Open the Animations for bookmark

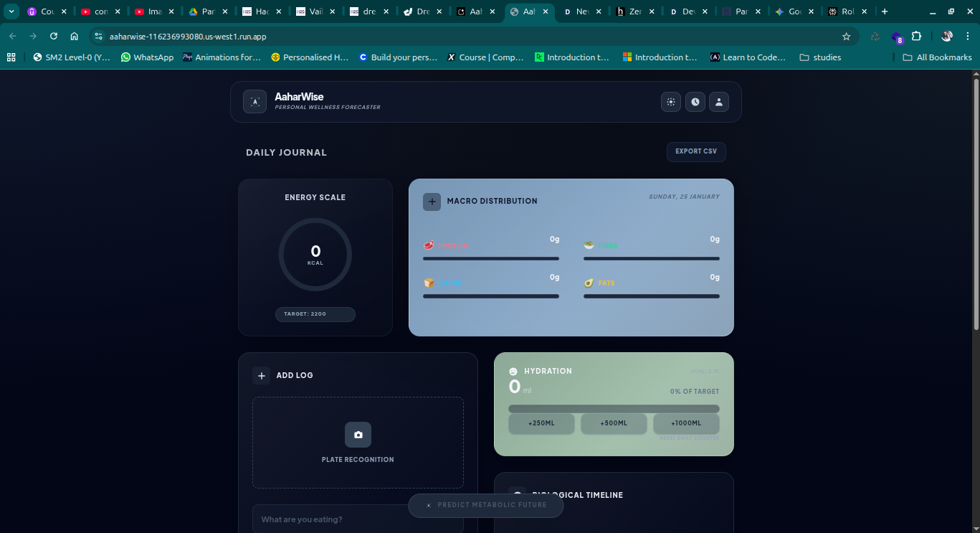click(x=222, y=57)
